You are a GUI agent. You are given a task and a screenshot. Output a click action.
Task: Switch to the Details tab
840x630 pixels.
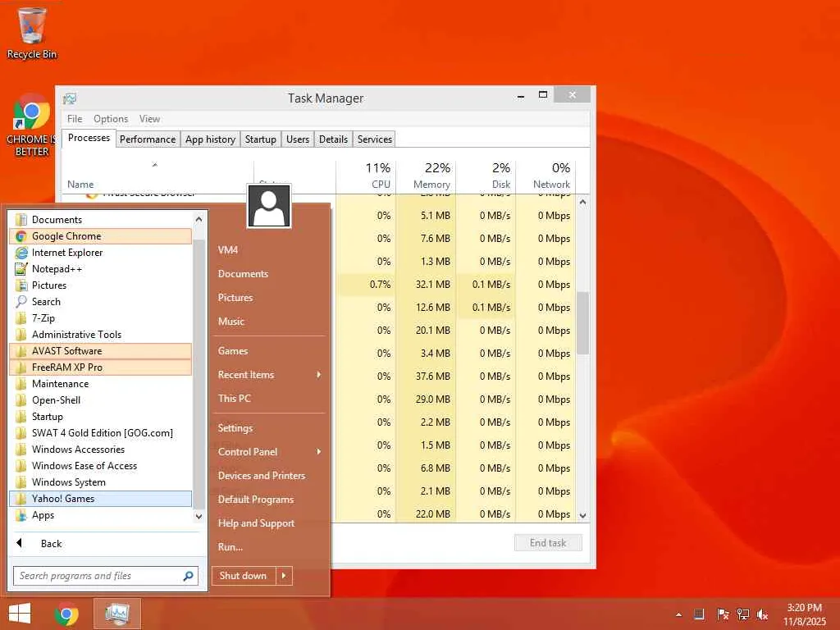pos(333,139)
